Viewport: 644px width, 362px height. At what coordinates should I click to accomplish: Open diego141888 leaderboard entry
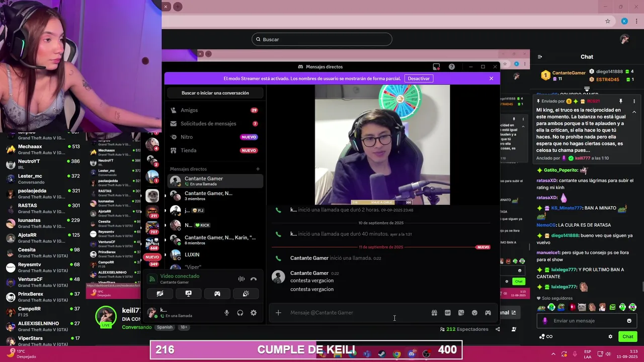[x=611, y=72]
